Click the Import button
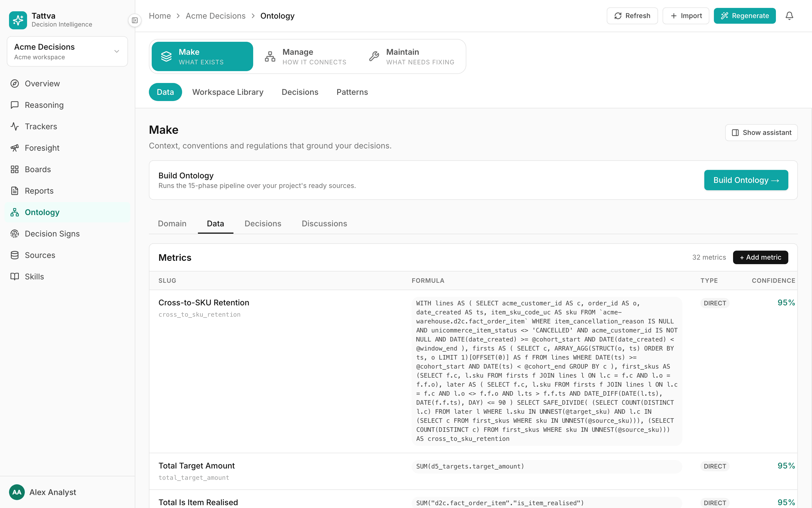The image size is (812, 508). click(x=686, y=16)
